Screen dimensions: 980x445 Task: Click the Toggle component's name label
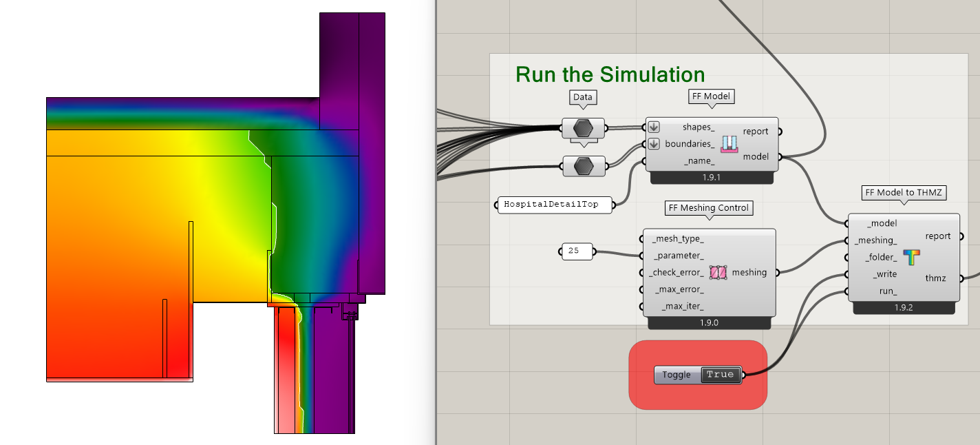[x=677, y=375]
